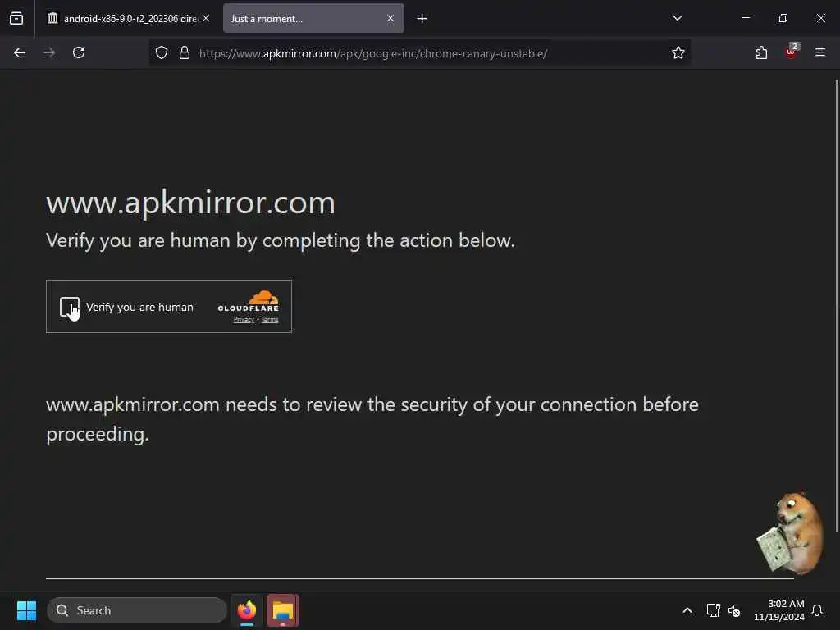
Task: Click the 'www.apkmirror.com' page heading
Action: 190,203
